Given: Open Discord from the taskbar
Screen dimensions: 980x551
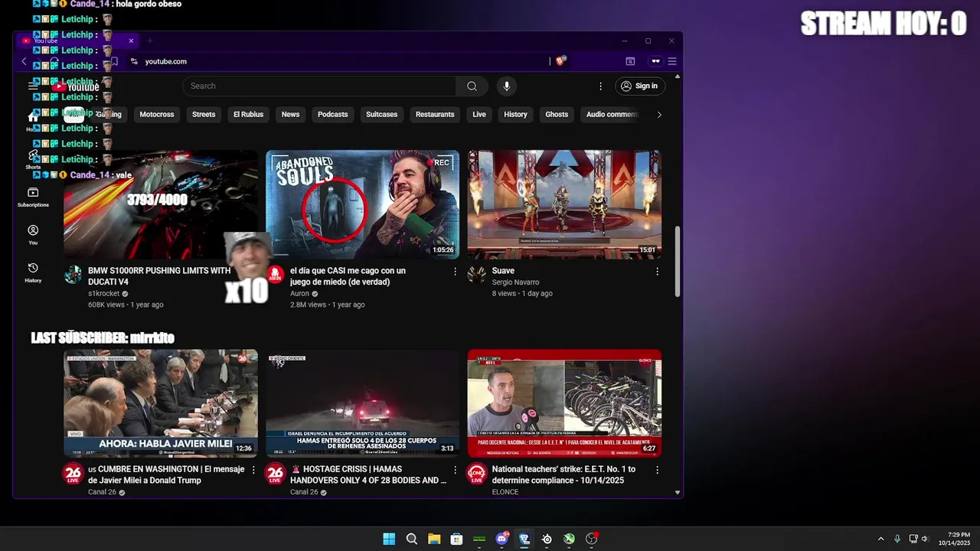Looking at the screenshot, I should [x=501, y=539].
